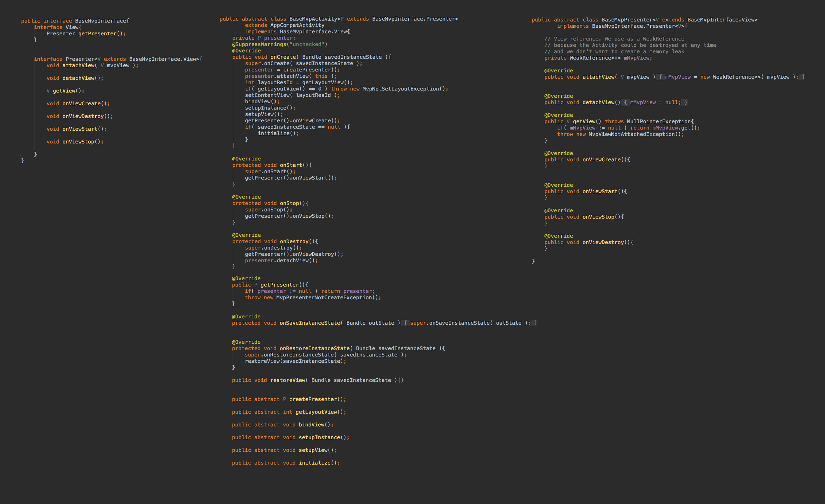This screenshot has width=825, height=504.
Task: Click 'void attachView( V mvpView );' line
Action: pyautogui.click(x=92, y=65)
